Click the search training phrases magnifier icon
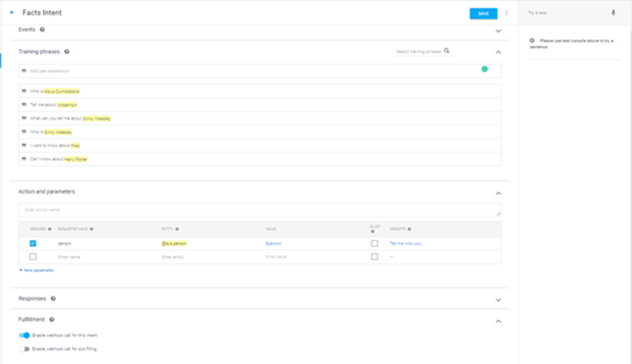The image size is (632, 364). coord(446,52)
